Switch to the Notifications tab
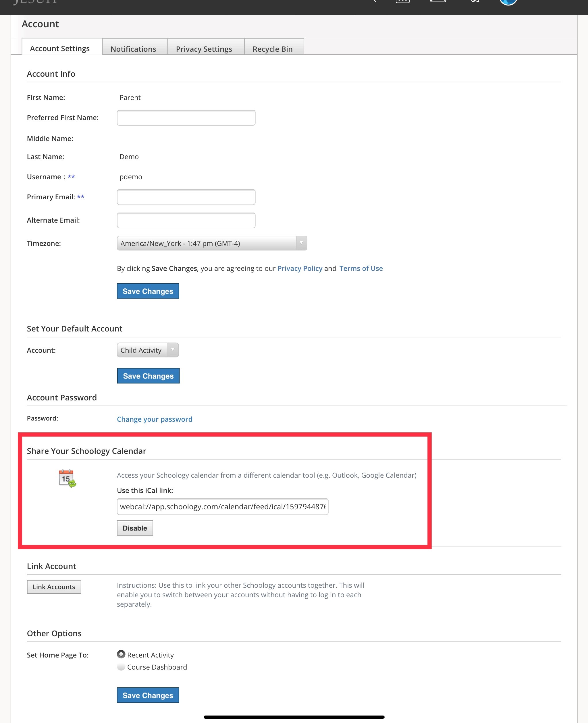Viewport: 588px width, 723px height. pos(134,49)
